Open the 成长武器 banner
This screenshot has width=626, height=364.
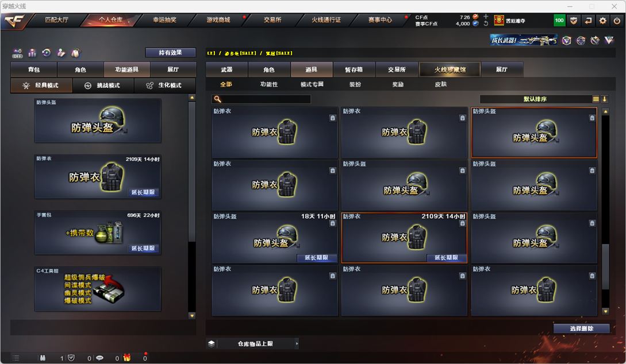tap(524, 40)
